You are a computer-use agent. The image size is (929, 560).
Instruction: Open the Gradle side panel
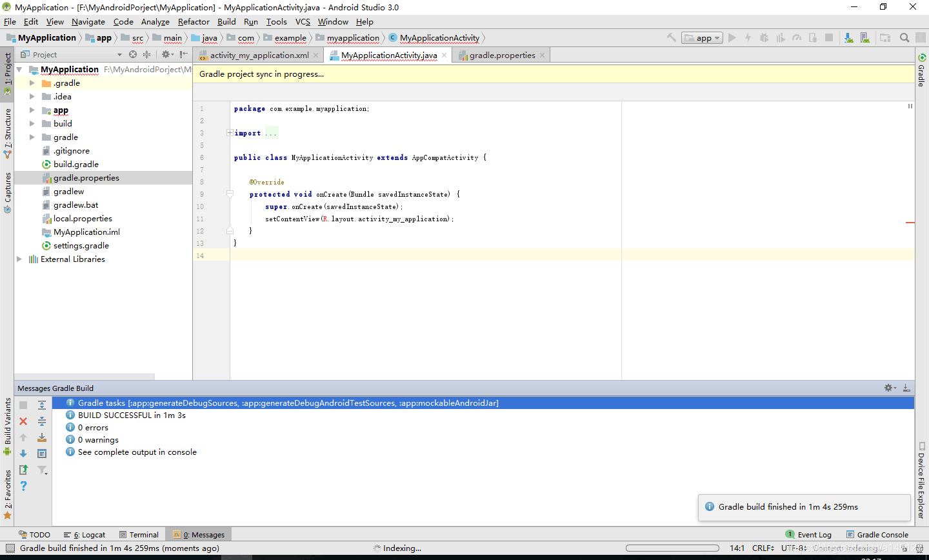(922, 71)
